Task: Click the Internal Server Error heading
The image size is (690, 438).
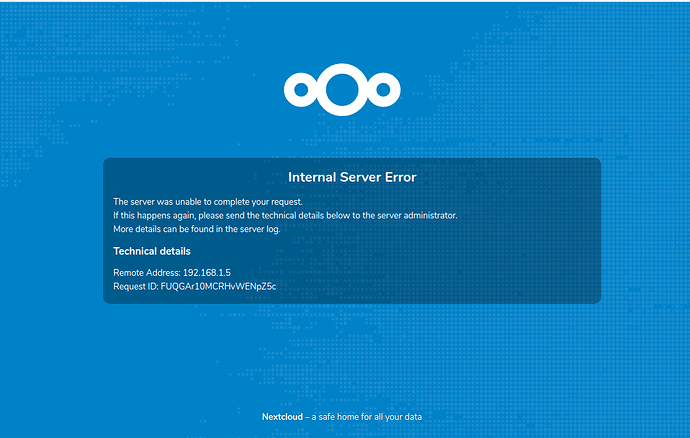Action: pyautogui.click(x=352, y=177)
